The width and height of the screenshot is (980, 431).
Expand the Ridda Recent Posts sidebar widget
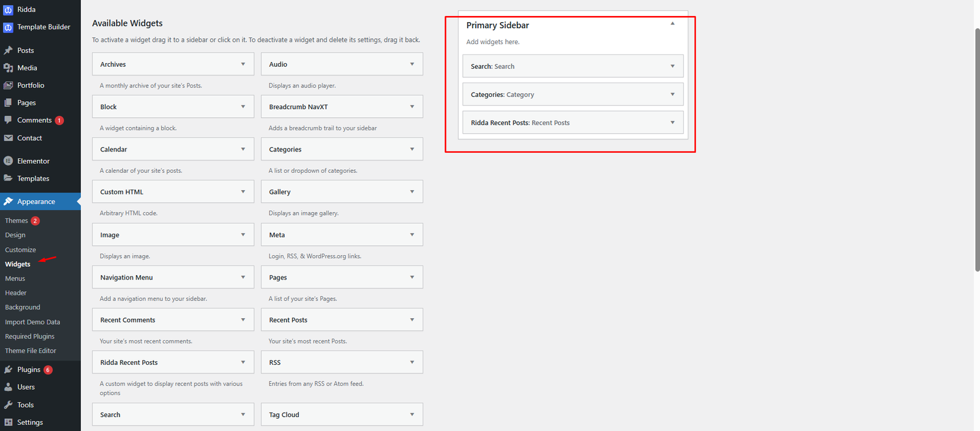tap(573, 123)
